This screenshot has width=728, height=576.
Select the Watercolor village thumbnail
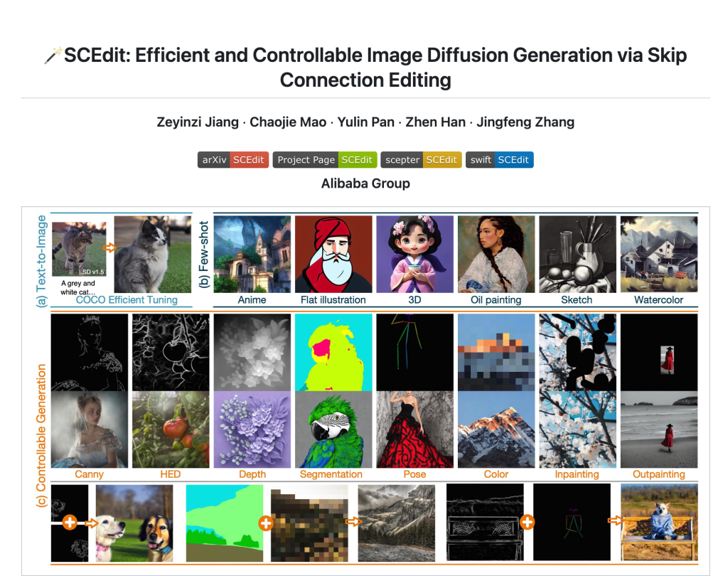coord(659,254)
